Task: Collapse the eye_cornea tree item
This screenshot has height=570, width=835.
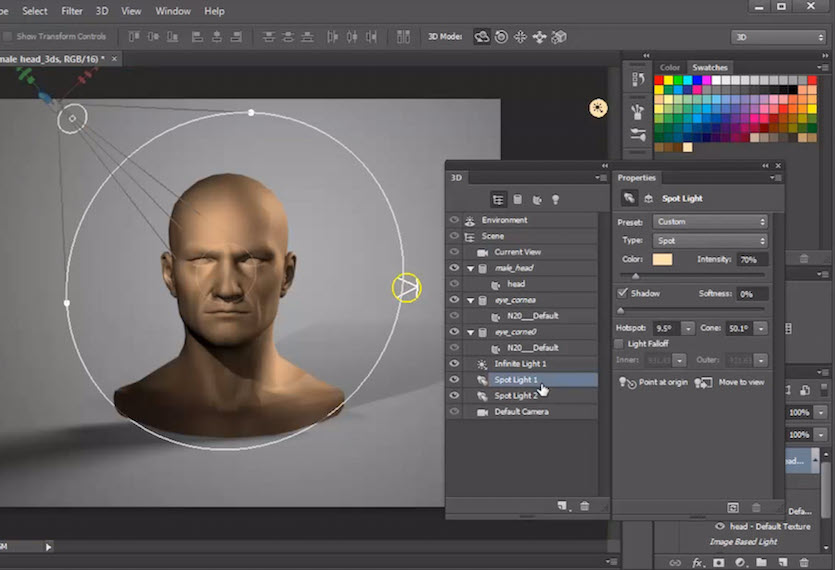Action: 470,300
